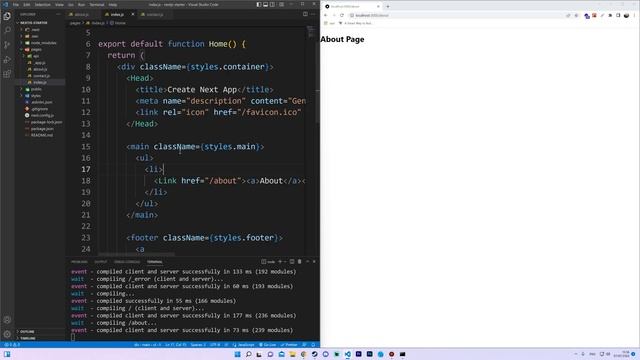Click split editor right icon
Screen dimensions: 640x360
305,14
